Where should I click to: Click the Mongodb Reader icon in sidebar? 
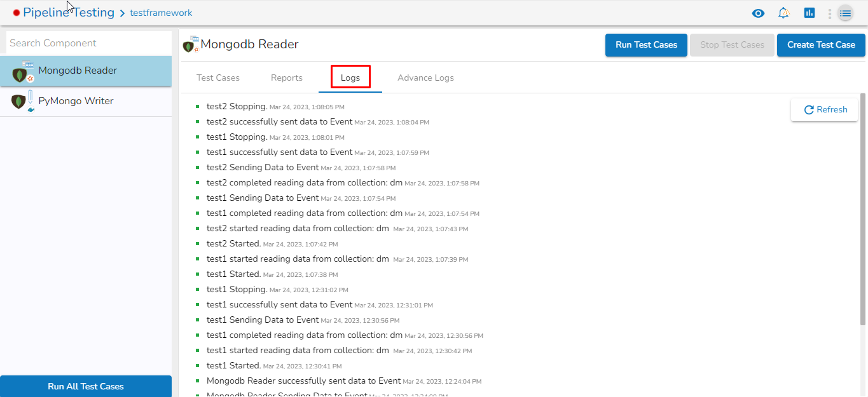tap(22, 72)
